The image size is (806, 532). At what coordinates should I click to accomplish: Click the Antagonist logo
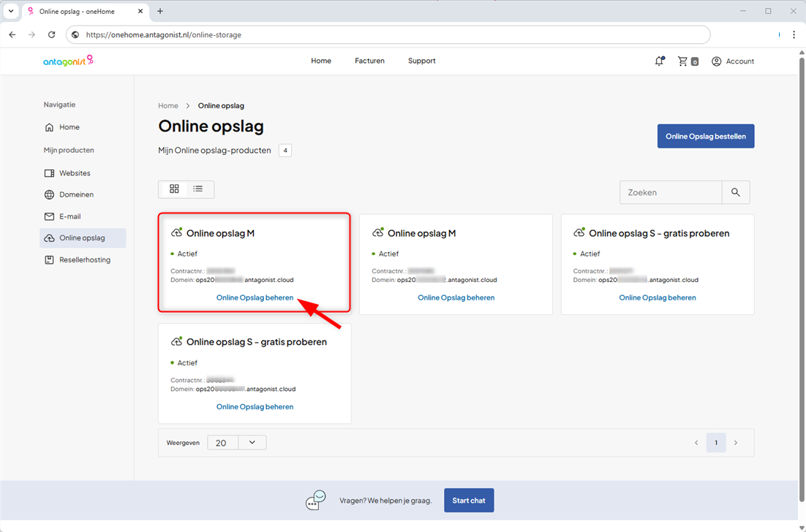click(x=68, y=61)
